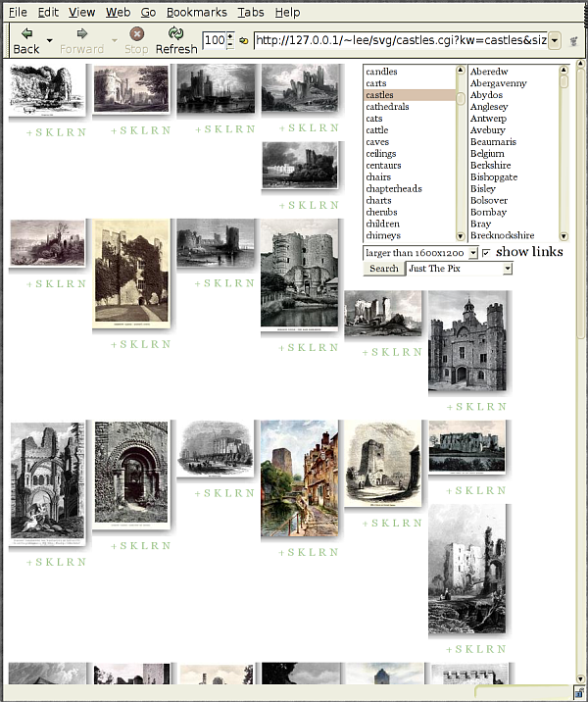This screenshot has width=588, height=702.
Task: Open the Bookmarks menu
Action: pos(196,13)
